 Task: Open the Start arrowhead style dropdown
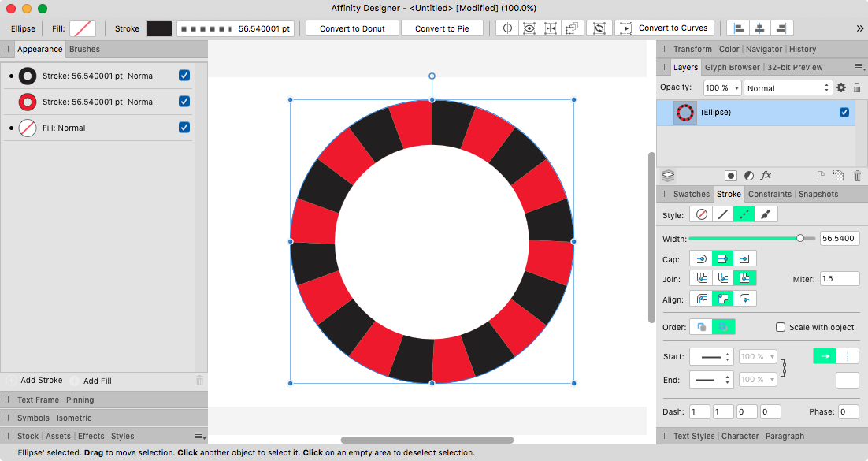(711, 356)
